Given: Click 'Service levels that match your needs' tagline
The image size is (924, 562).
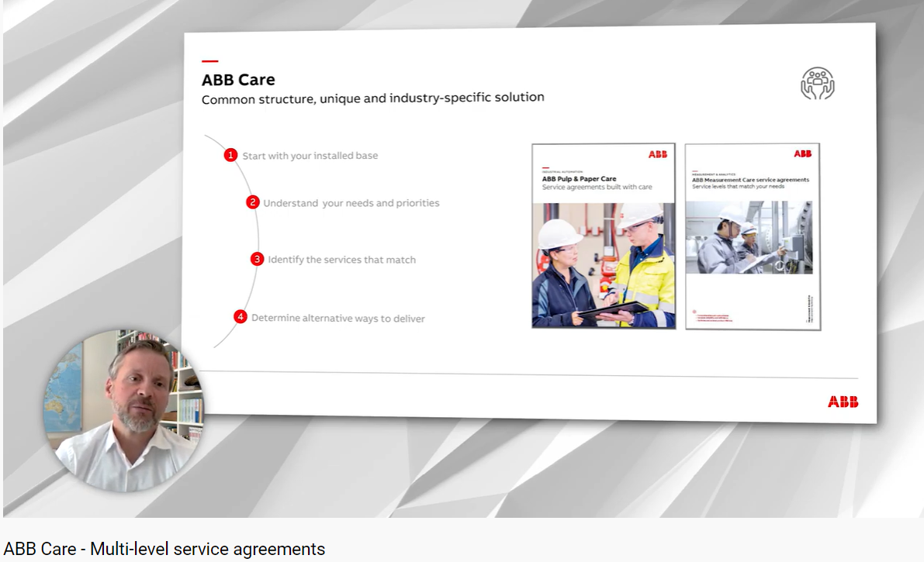Looking at the screenshot, I should (738, 186).
